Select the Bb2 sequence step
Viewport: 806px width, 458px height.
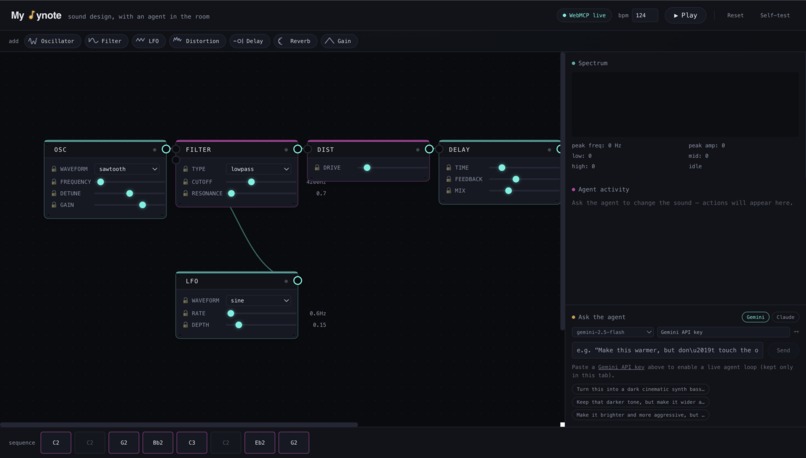[157, 443]
